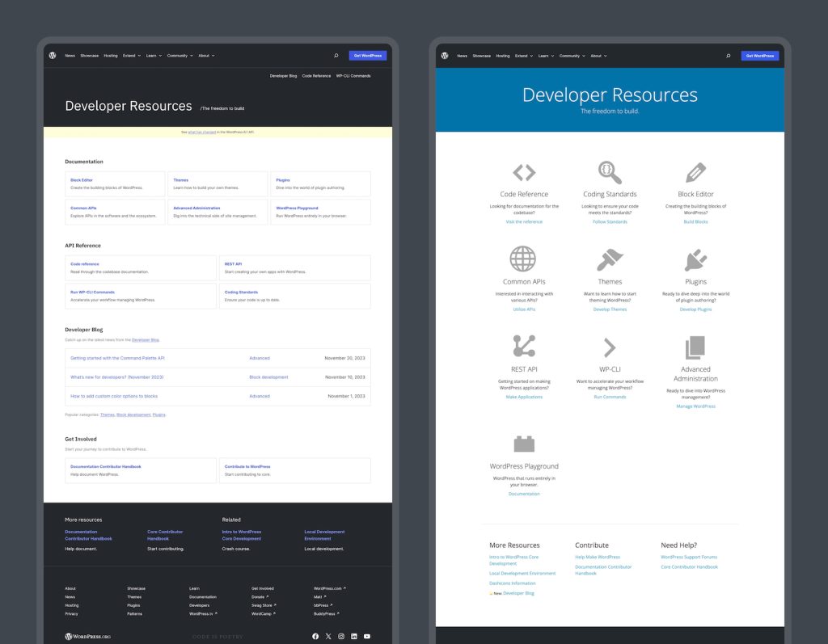Image resolution: width=828 pixels, height=644 pixels.
Task: Click the Common APIs globe icon
Action: (x=523, y=259)
